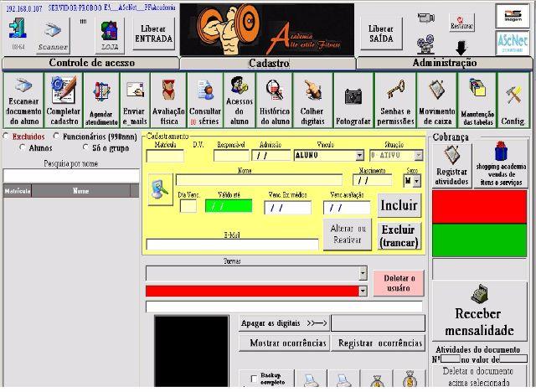The width and height of the screenshot is (536, 392).
Task: Select the Alunos radio button
Action: coord(23,147)
